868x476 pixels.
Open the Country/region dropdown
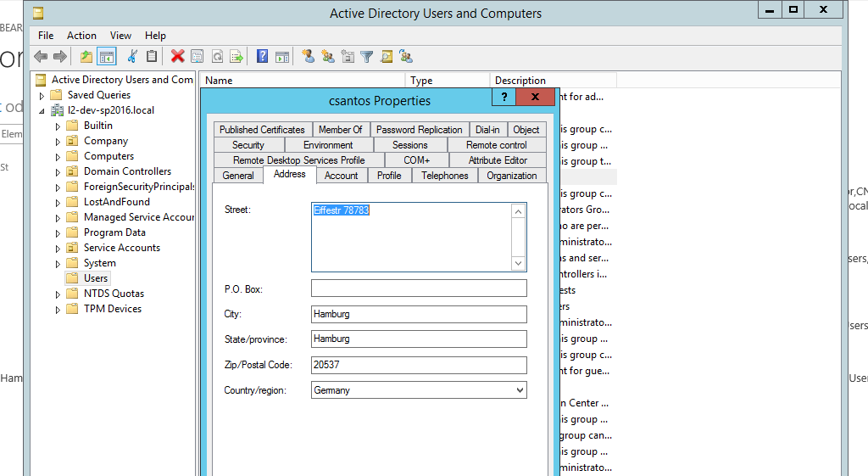pyautogui.click(x=519, y=391)
